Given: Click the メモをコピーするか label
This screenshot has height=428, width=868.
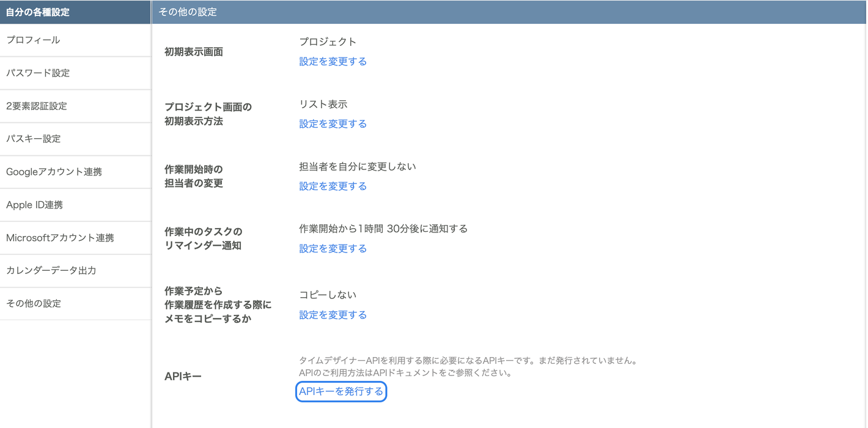Looking at the screenshot, I should click(218, 306).
